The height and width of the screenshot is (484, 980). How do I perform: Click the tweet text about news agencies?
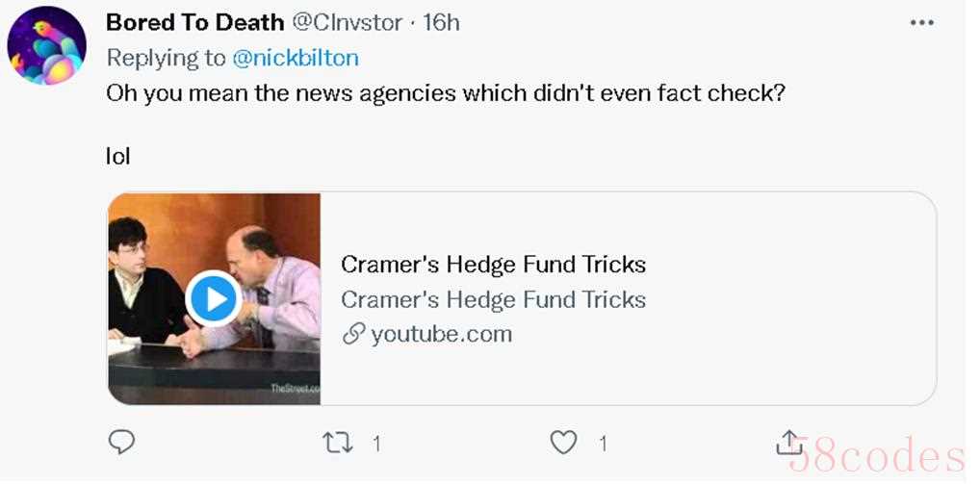tap(445, 93)
